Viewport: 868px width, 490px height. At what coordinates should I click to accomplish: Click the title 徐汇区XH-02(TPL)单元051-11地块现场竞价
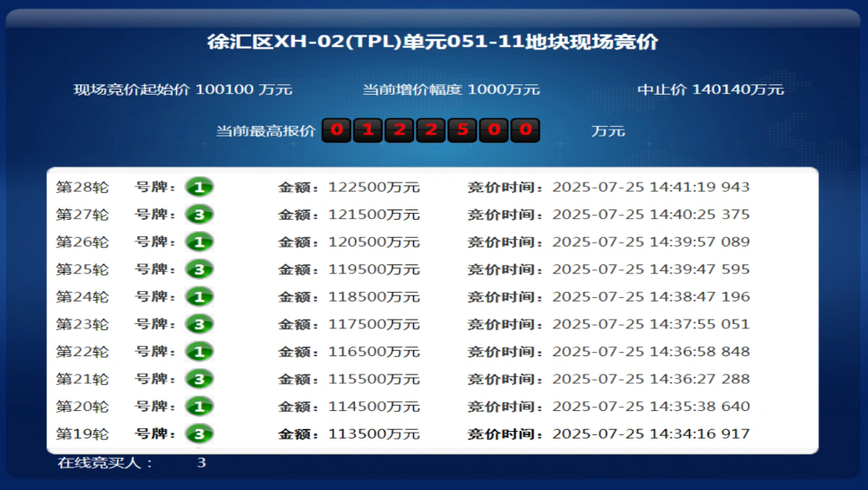(433, 42)
